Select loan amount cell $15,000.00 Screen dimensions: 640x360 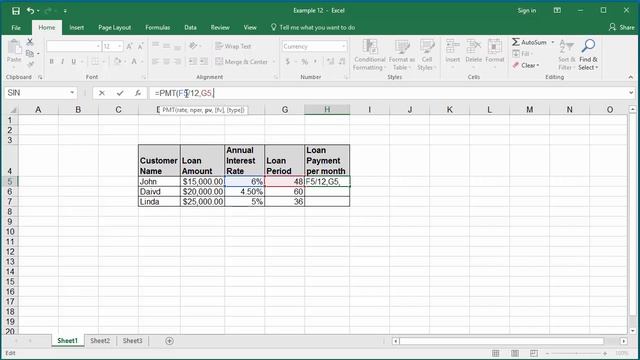click(x=202, y=182)
